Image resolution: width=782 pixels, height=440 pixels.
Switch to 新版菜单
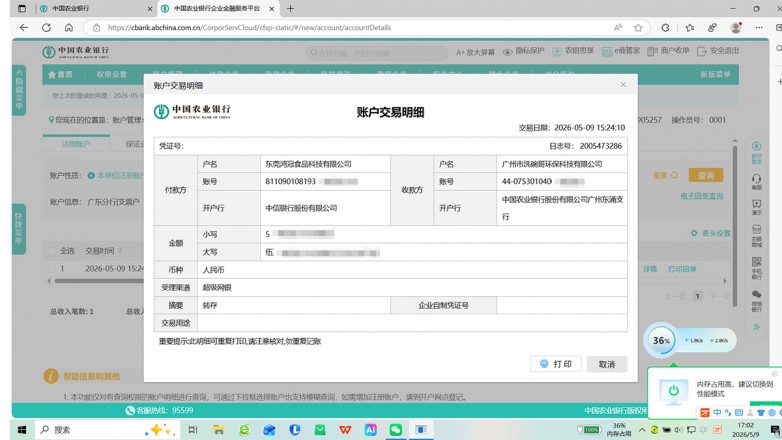pos(715,74)
